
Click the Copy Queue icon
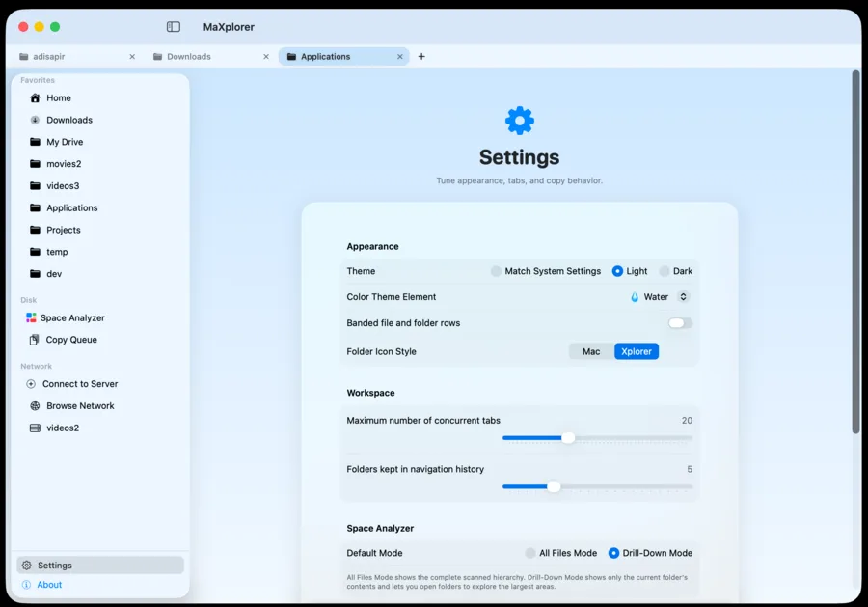pos(35,340)
